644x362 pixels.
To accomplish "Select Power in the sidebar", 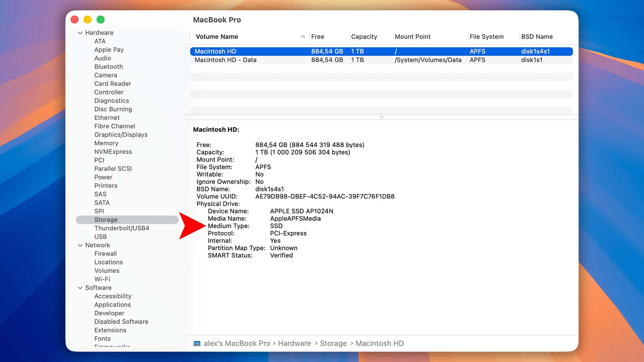I will click(x=103, y=177).
